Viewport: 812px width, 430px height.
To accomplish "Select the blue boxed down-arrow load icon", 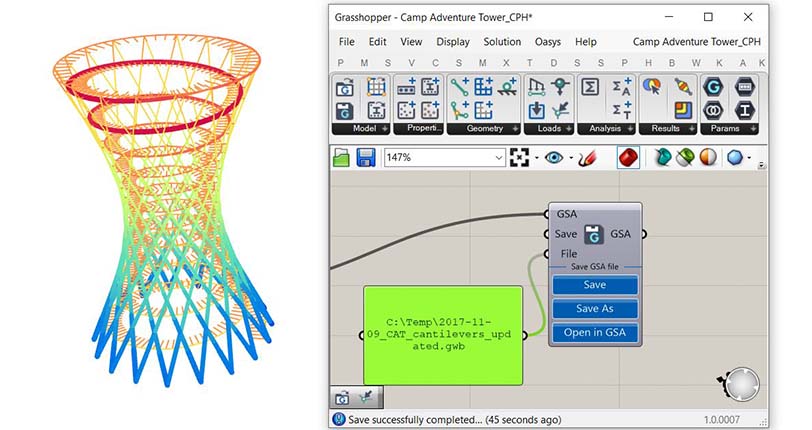I will (536, 111).
